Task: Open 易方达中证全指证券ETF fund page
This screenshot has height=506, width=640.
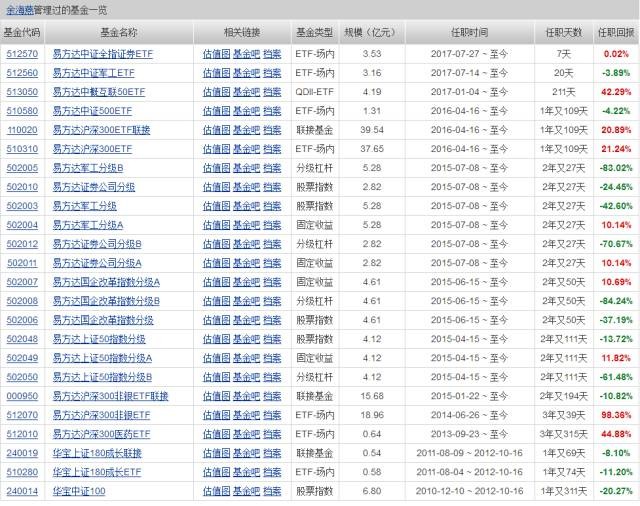Action: click(103, 54)
